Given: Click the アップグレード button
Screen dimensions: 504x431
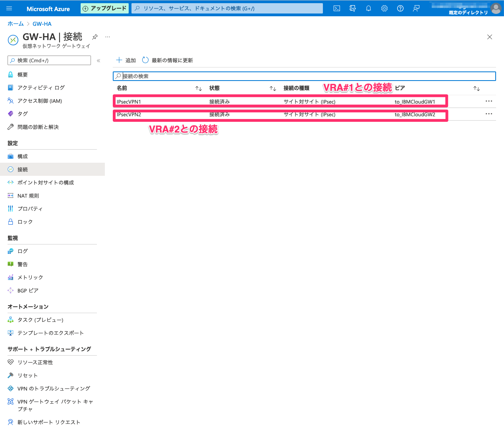Looking at the screenshot, I should coord(104,8).
